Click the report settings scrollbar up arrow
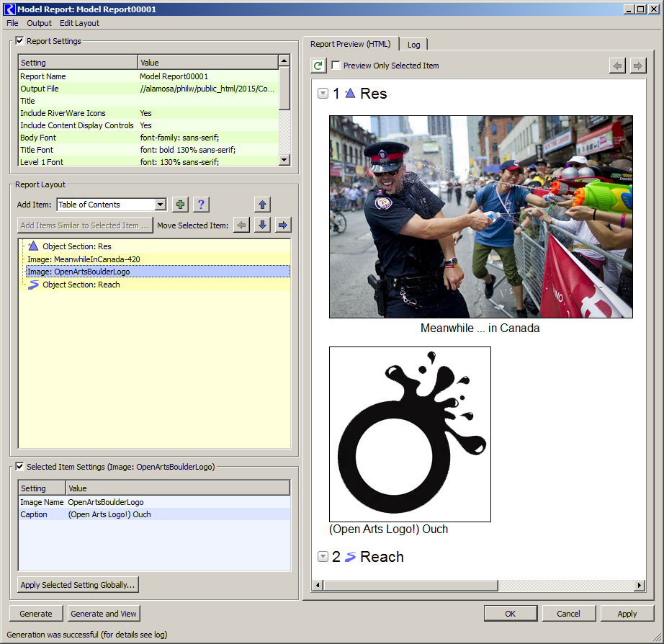Viewport: 664px width, 644px height. (284, 61)
